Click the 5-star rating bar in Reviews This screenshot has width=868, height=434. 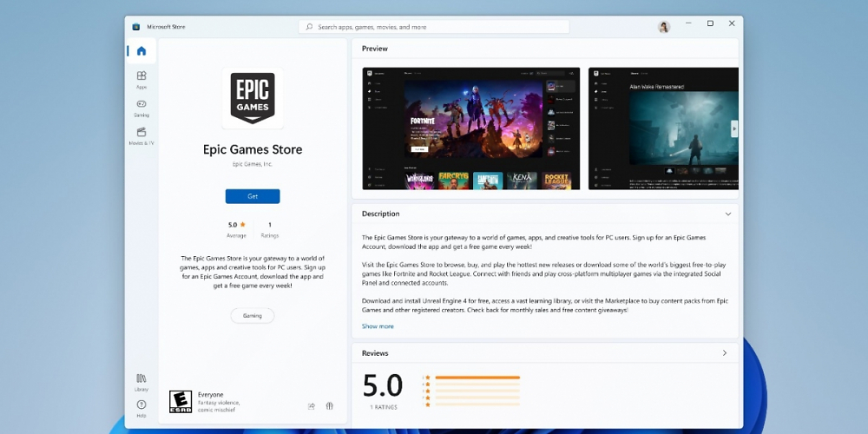pyautogui.click(x=477, y=378)
